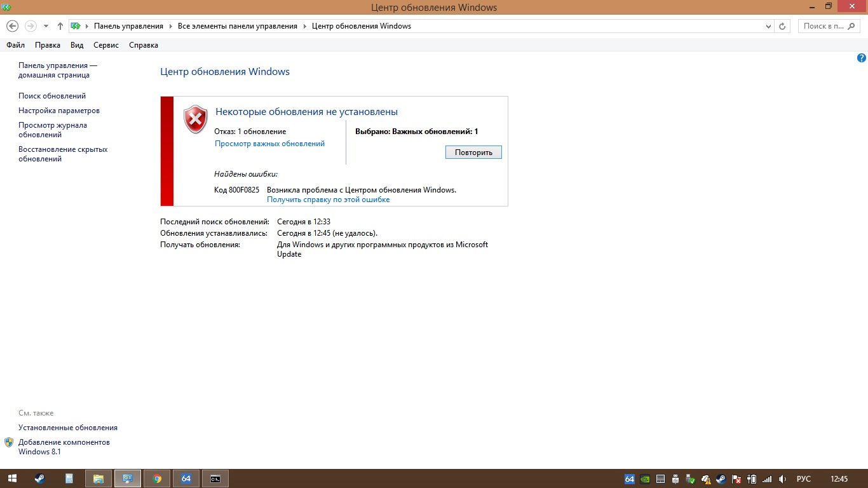
Task: Click Все элементы панели управления breadcrumb
Action: [238, 26]
